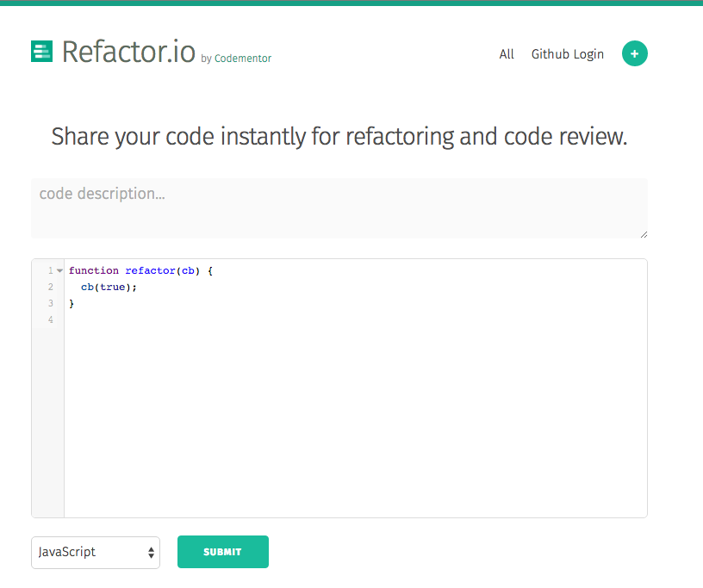This screenshot has height=588, width=703.
Task: Click the resize grip of the description box
Action: 644,233
